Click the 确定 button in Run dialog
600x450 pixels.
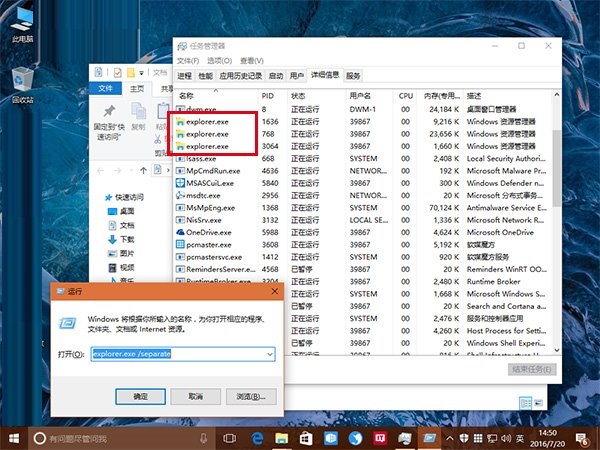[x=140, y=396]
